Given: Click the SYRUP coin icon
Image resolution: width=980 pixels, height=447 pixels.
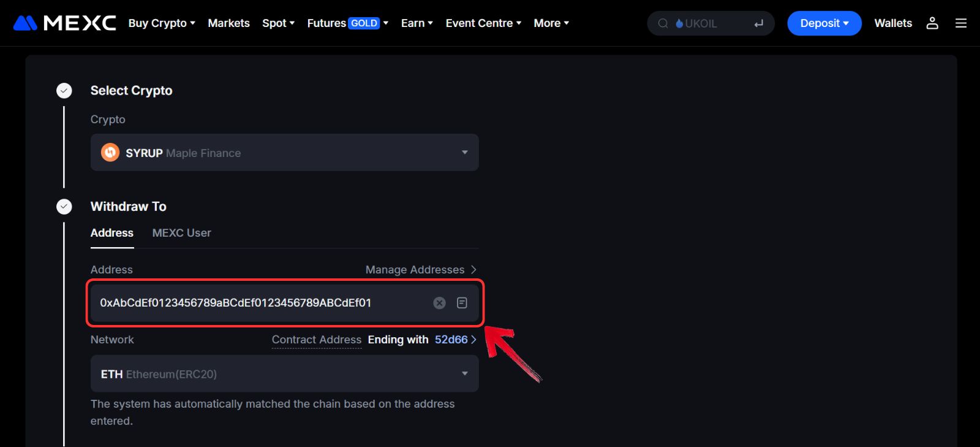Looking at the screenshot, I should (110, 153).
